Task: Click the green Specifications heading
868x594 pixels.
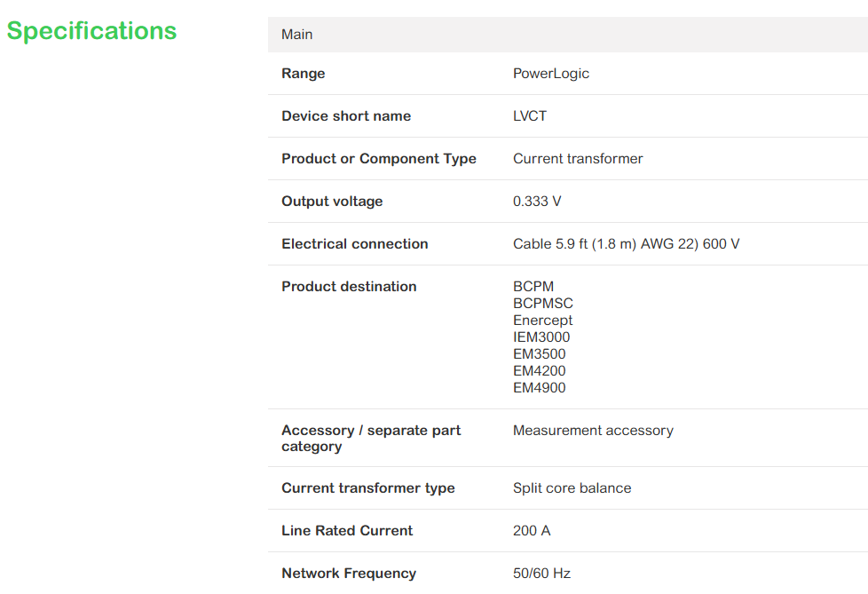Action: [91, 31]
